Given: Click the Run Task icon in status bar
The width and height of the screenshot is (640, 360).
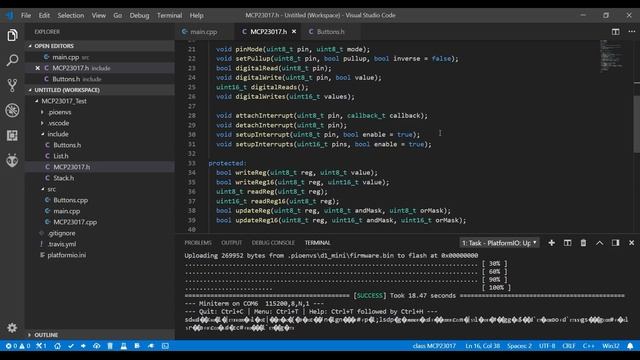Looking at the screenshot, I should pos(137,346).
